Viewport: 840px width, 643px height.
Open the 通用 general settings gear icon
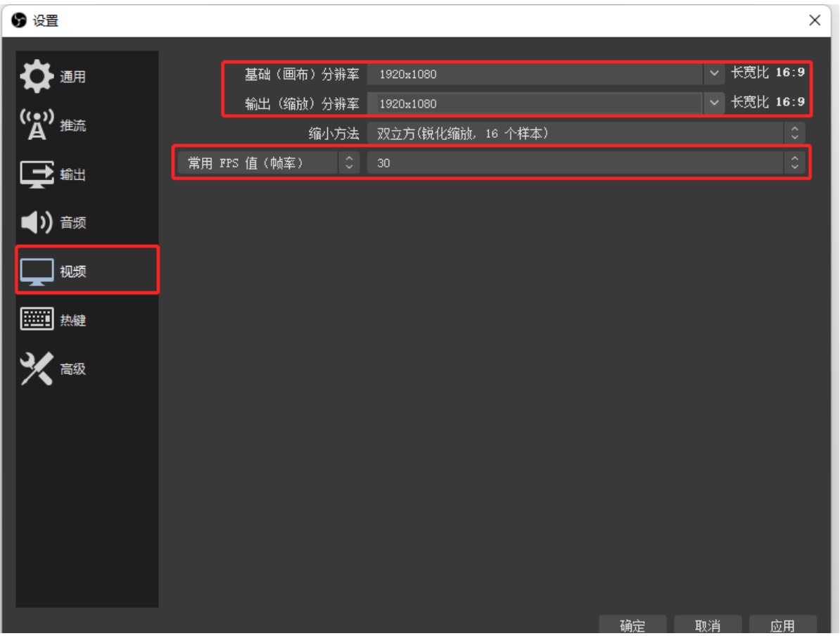pos(37,77)
